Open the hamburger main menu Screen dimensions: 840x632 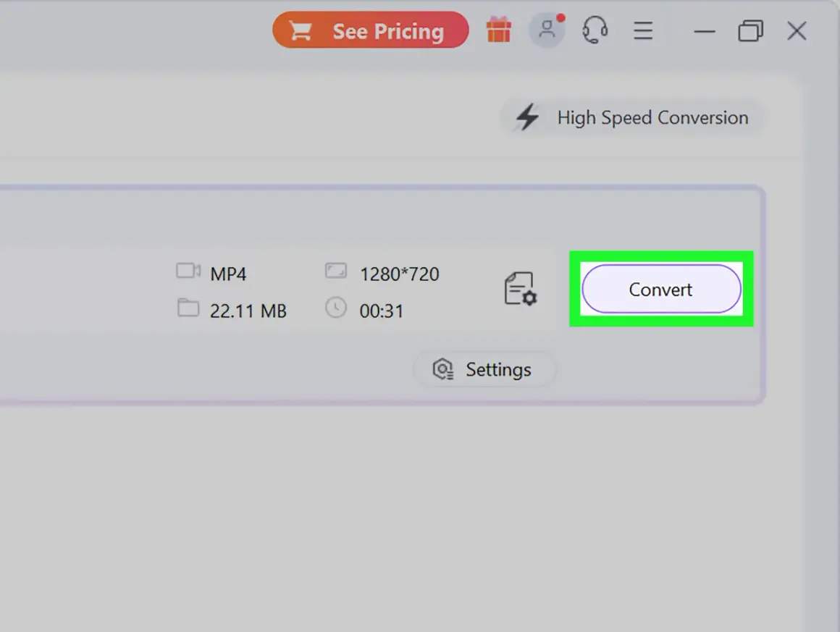643,30
